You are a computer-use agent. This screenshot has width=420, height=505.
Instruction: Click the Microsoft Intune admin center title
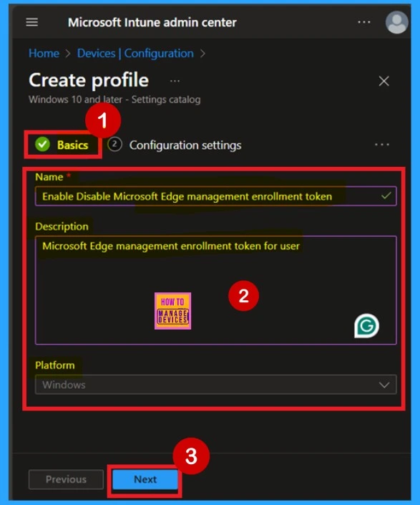pos(152,22)
